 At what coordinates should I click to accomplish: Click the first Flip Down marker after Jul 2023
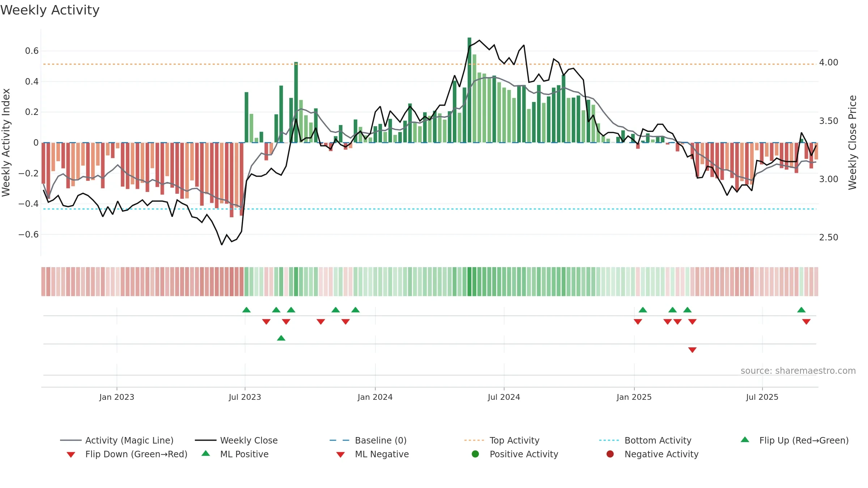click(266, 322)
